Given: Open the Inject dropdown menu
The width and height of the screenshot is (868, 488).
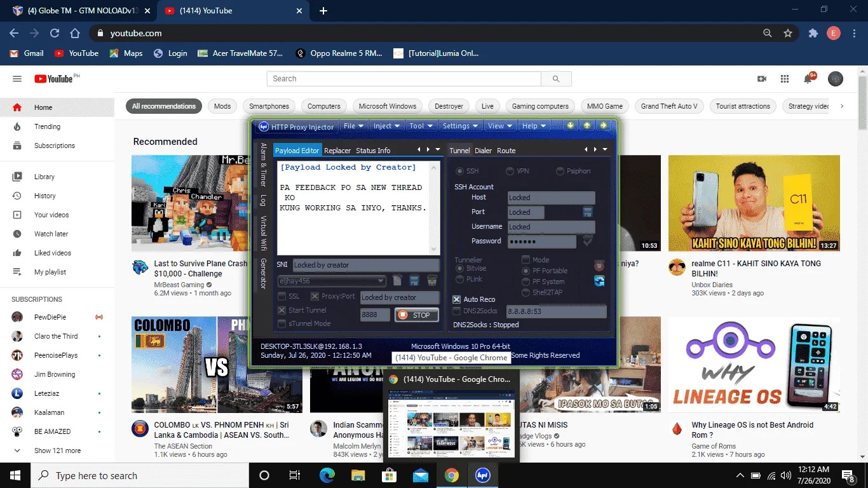Looking at the screenshot, I should pos(386,126).
